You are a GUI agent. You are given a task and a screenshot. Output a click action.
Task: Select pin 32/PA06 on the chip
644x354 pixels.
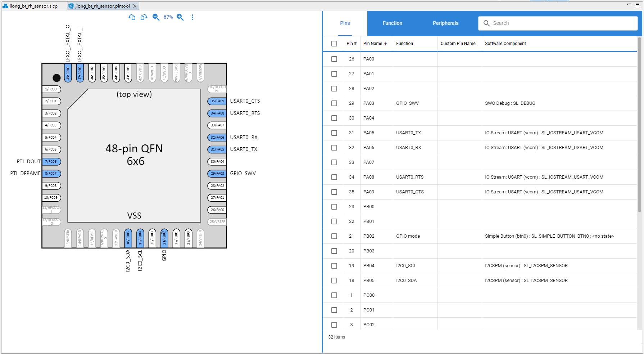[217, 137]
